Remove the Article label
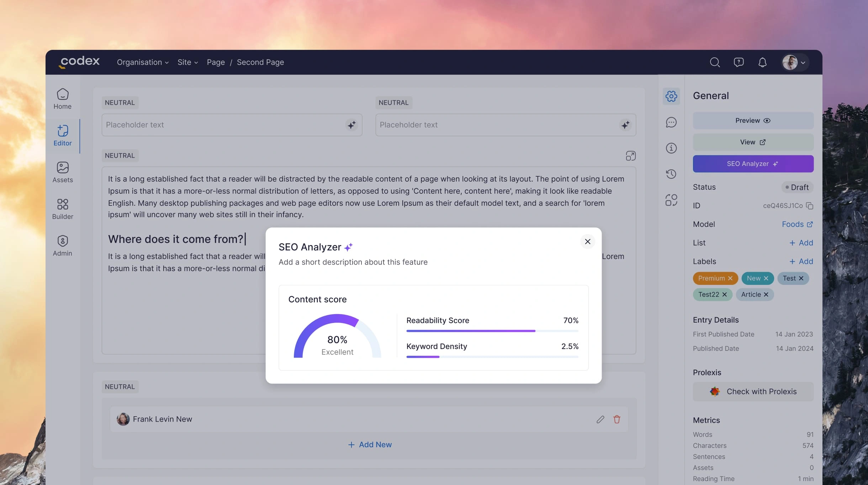 [x=766, y=294]
